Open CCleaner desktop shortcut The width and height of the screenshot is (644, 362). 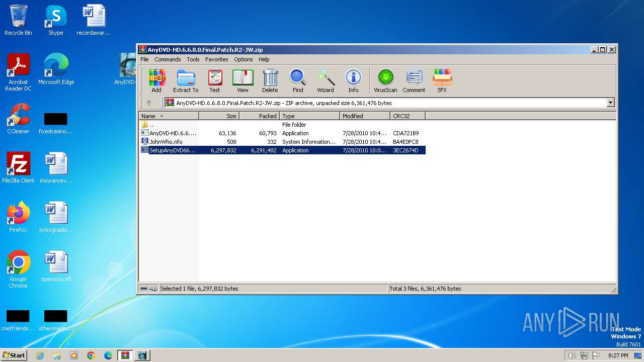pos(18,119)
